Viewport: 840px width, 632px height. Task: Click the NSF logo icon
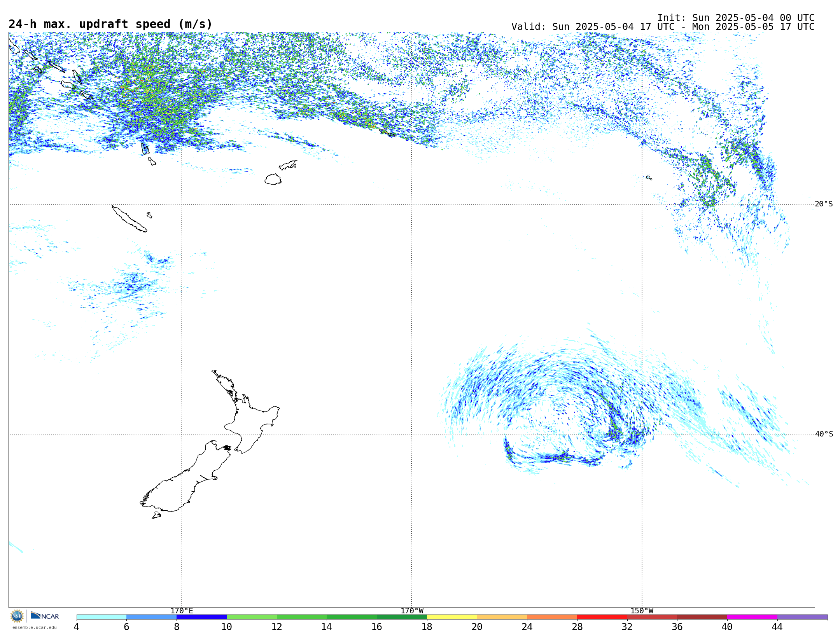click(x=17, y=616)
